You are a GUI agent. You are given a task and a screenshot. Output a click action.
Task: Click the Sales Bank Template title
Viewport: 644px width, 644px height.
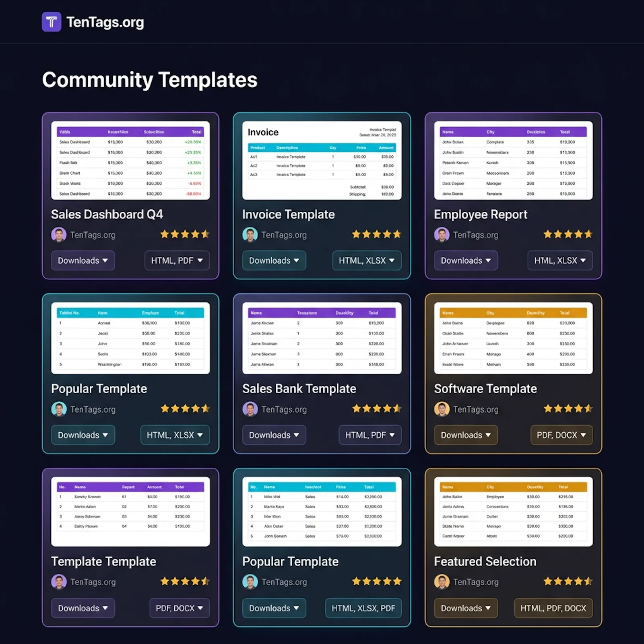click(x=299, y=388)
